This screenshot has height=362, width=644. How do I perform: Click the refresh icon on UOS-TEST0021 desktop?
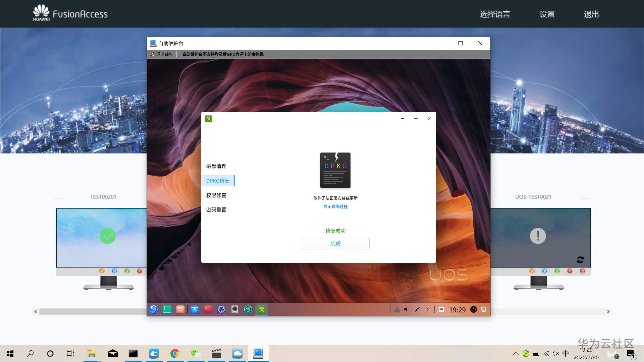580,260
